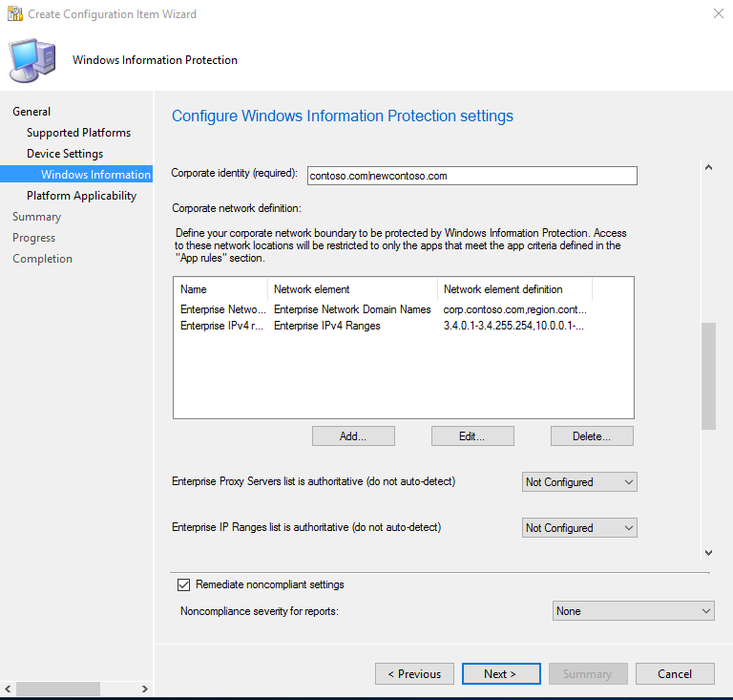This screenshot has height=700, width=733.
Task: Click the Add... button
Action: coord(353,435)
